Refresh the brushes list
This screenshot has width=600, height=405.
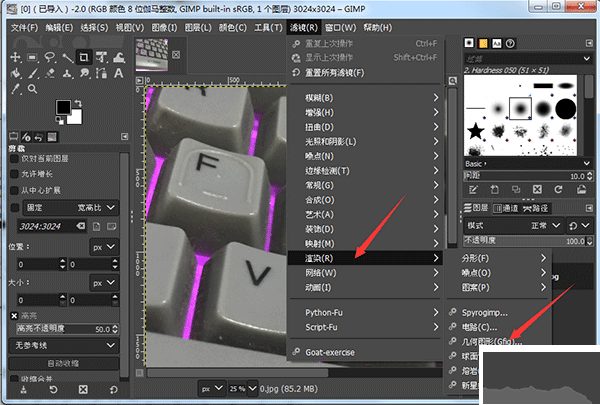coord(558,189)
